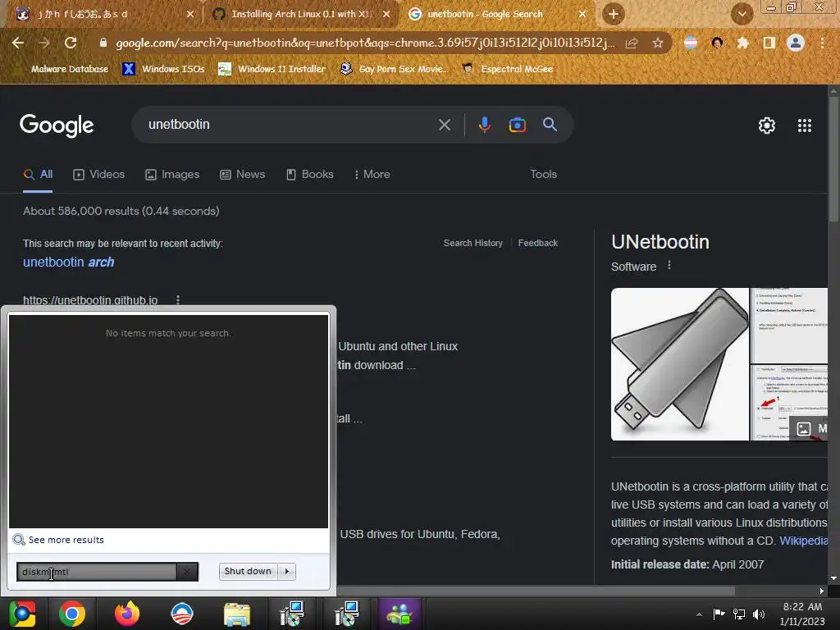Click the browser back arrow
840x630 pixels.
click(18, 43)
